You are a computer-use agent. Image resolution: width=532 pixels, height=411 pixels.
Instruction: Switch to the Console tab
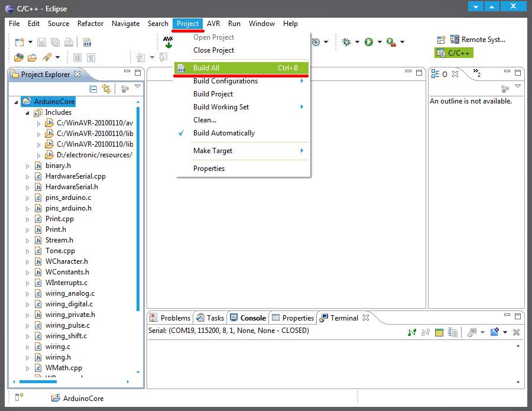click(248, 318)
